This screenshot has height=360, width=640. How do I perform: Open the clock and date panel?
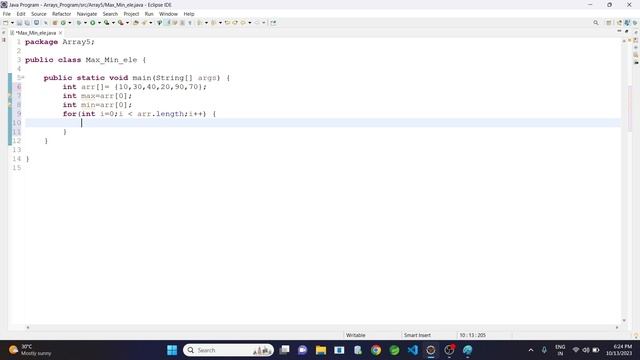[619, 350]
